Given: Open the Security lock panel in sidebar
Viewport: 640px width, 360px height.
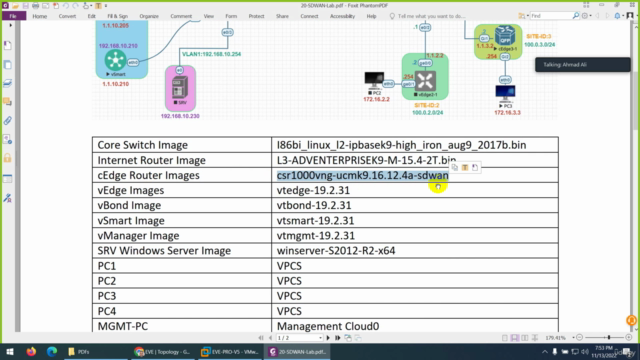Looking at the screenshot, I should click(8, 158).
